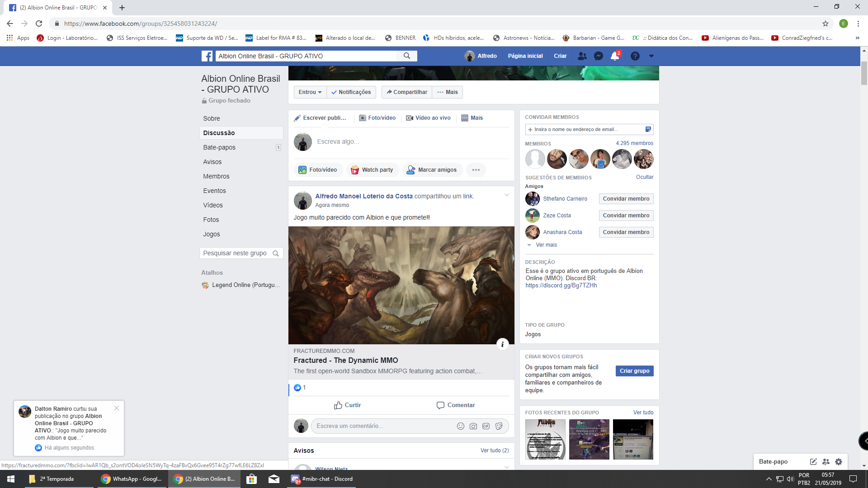Click Comentar on the post
This screenshot has width=868, height=488.
point(456,405)
